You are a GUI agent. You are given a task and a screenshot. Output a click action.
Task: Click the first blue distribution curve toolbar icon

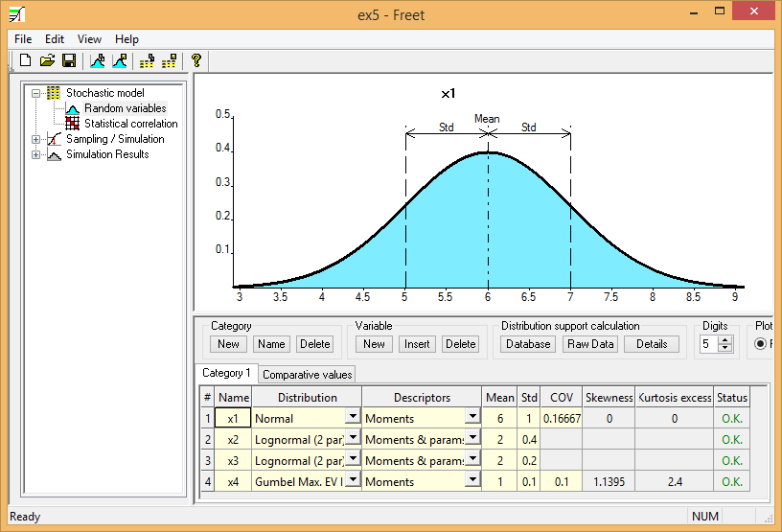(x=97, y=60)
